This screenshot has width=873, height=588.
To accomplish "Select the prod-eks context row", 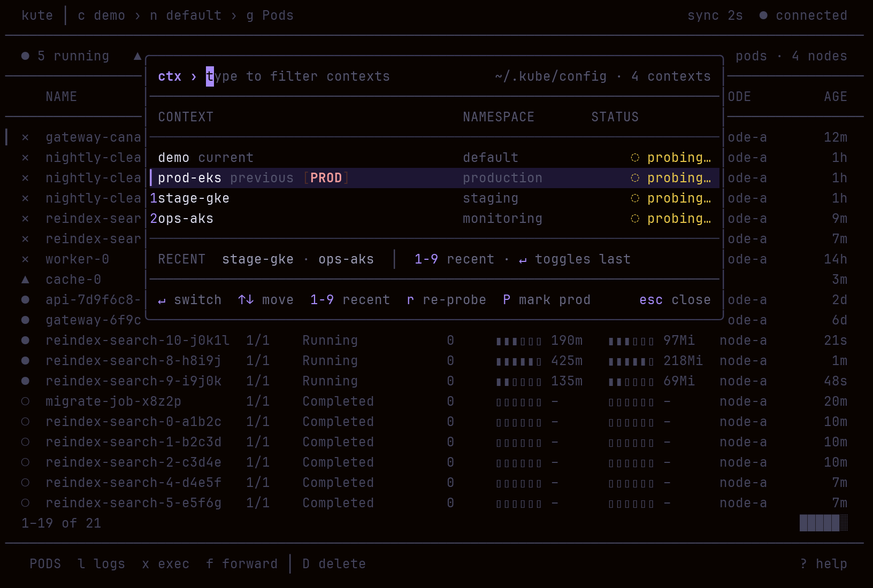I will coord(434,178).
